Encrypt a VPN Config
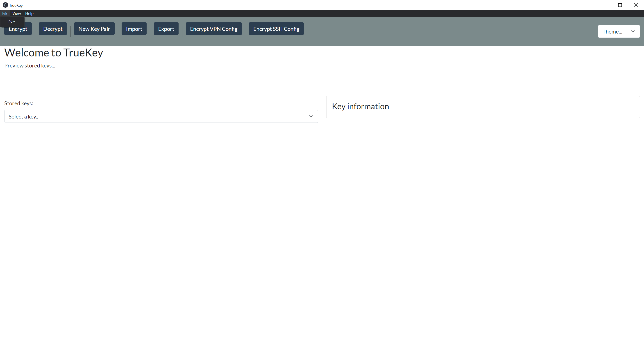The height and width of the screenshot is (362, 644). point(213,29)
